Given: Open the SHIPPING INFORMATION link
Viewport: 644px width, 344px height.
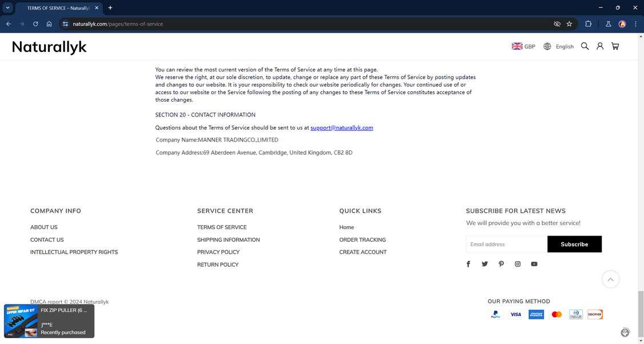Looking at the screenshot, I should pyautogui.click(x=228, y=240).
